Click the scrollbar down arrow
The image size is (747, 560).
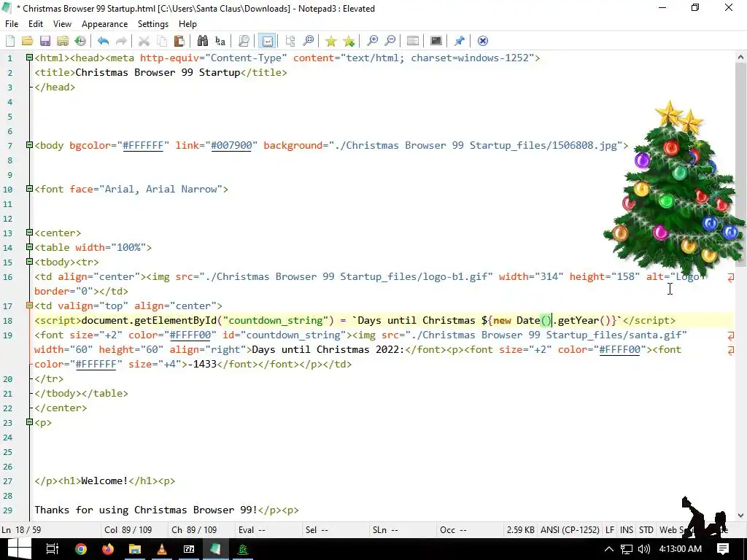pos(741,516)
